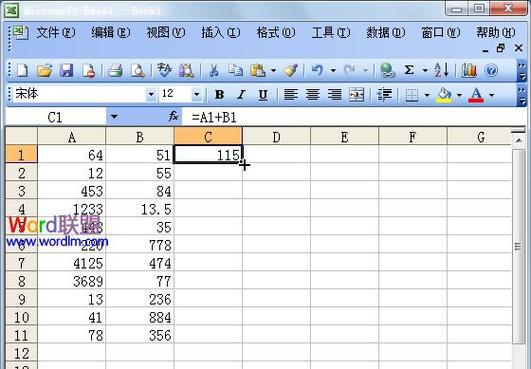Apply yellow fill color bucket

(444, 95)
